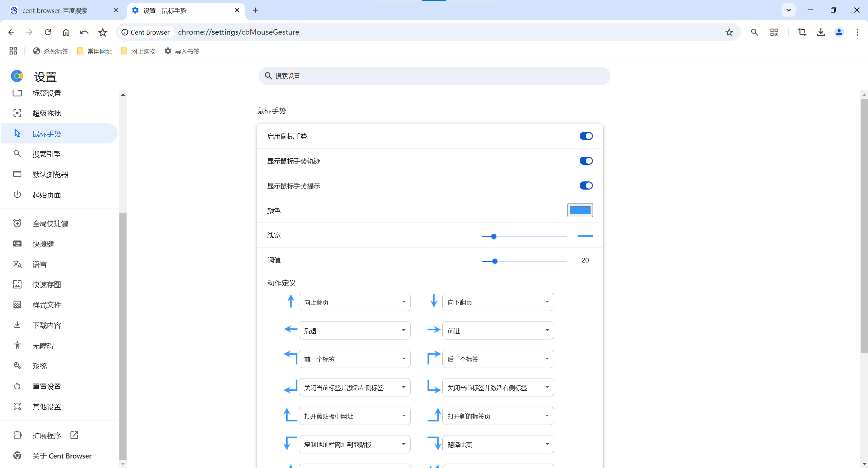
Task: Bookmark this page with address bar star
Action: pos(729,32)
